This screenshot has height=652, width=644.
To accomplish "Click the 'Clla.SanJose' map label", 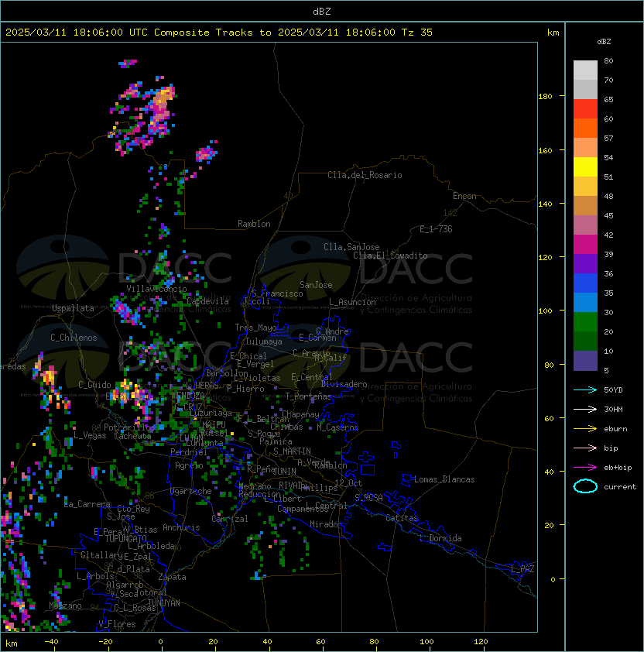I will pyautogui.click(x=351, y=247).
